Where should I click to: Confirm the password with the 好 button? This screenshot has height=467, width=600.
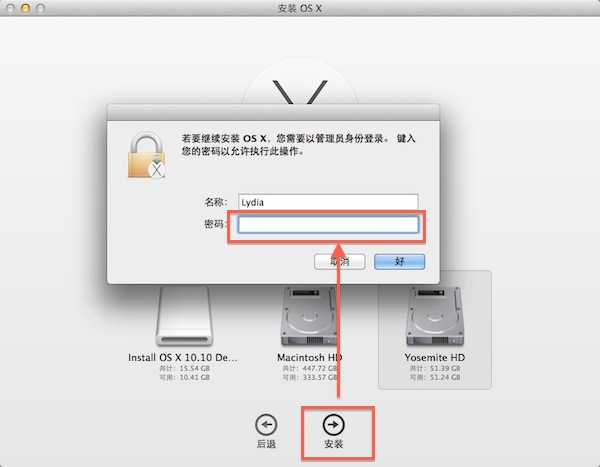pyautogui.click(x=399, y=262)
